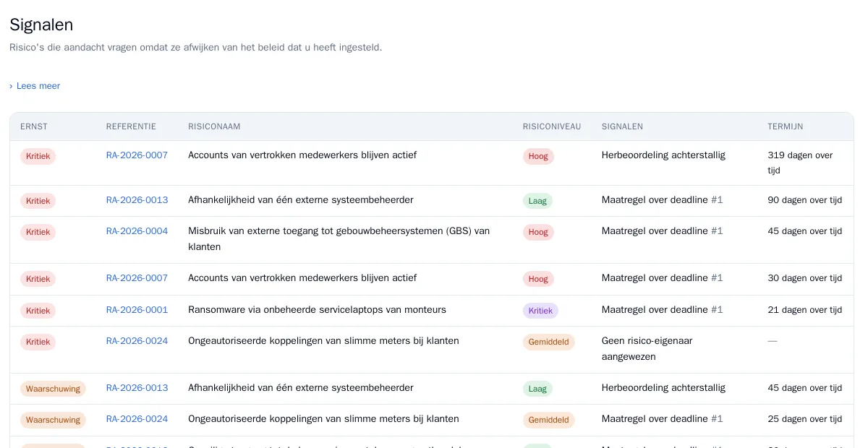Image resolution: width=868 pixels, height=448 pixels.
Task: Open RA-2026-0007 in the 30 dagen row
Action: coord(137,278)
